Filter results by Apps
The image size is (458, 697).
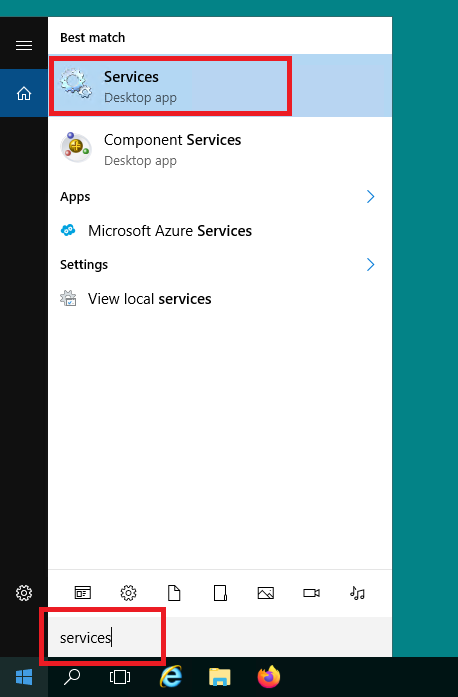tap(83, 593)
